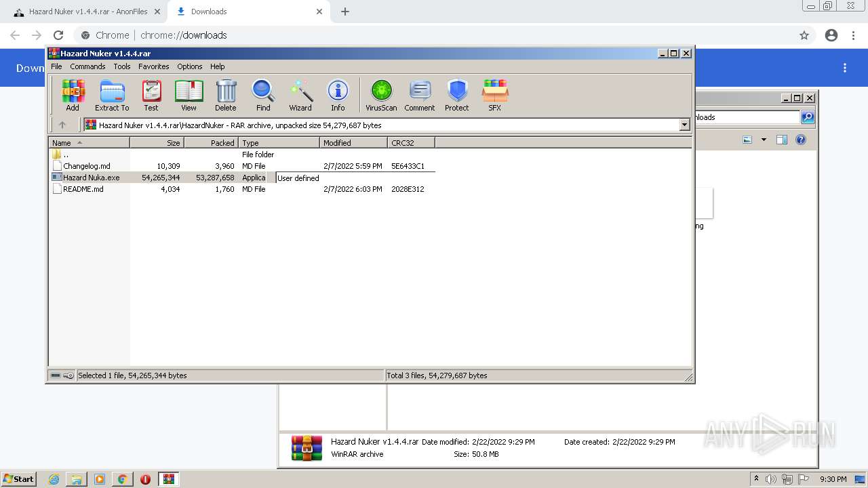Click Explorer search magnifier button
Image resolution: width=868 pixels, height=488 pixels.
(807, 117)
